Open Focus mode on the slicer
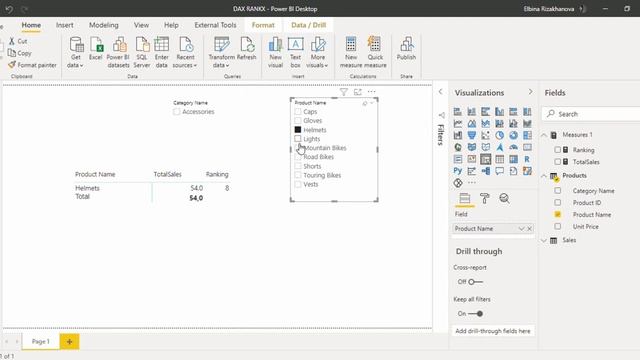The height and width of the screenshot is (360, 640). pyautogui.click(x=358, y=92)
